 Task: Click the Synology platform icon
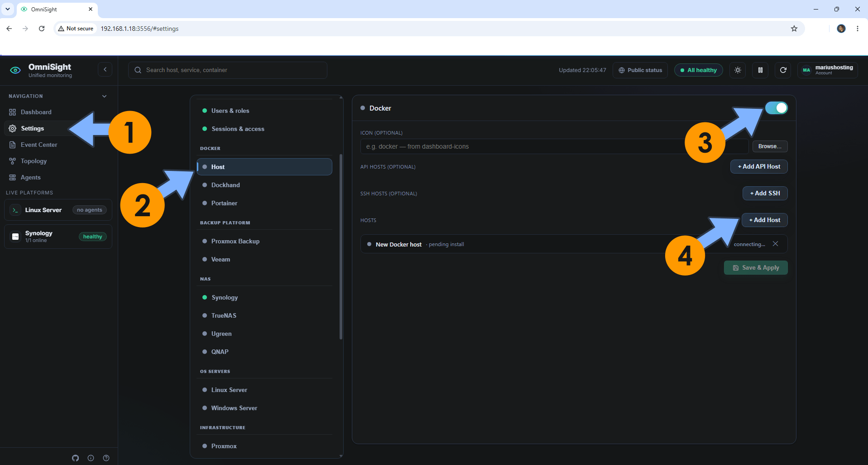[x=15, y=237]
